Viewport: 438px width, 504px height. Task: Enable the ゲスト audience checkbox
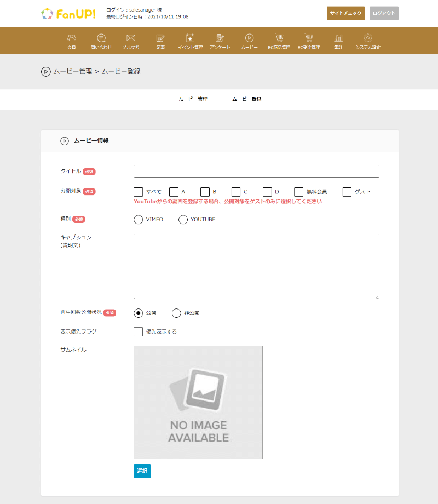347,192
